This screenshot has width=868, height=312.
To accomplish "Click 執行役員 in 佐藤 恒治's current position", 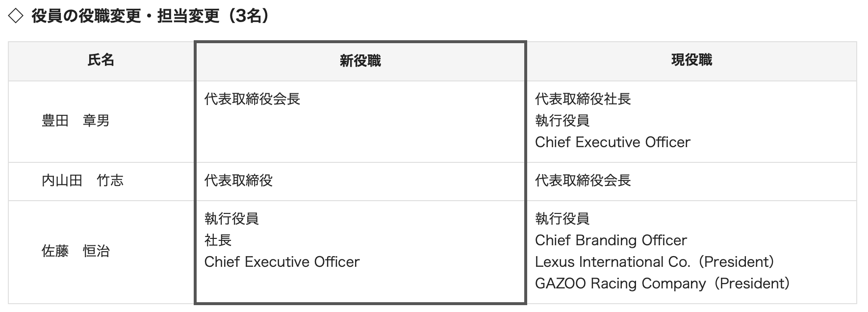I will (562, 219).
